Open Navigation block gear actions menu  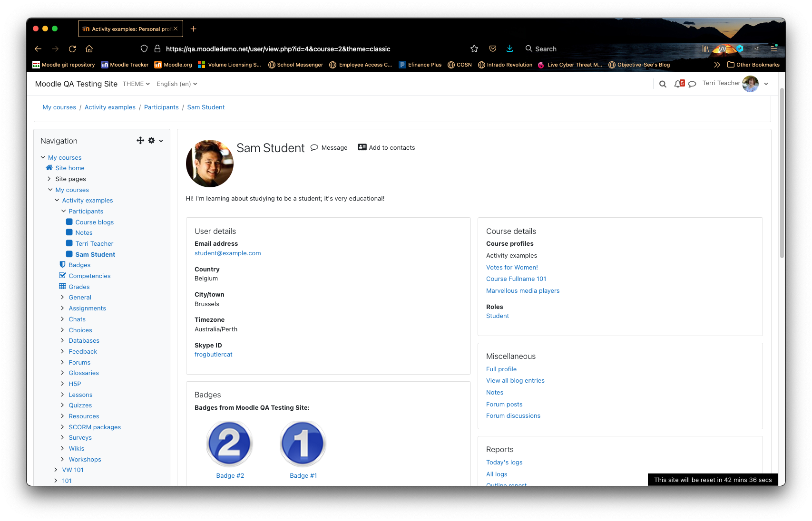tap(152, 141)
